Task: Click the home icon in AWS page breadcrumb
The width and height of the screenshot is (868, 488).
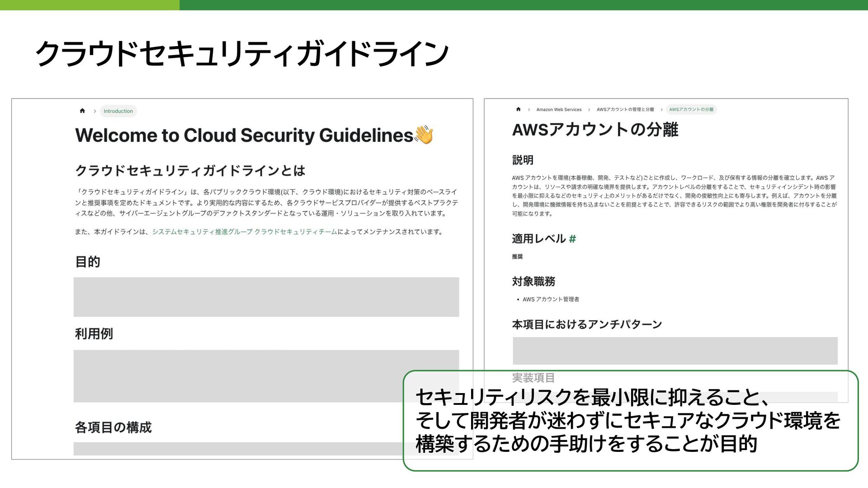Action: (x=519, y=109)
